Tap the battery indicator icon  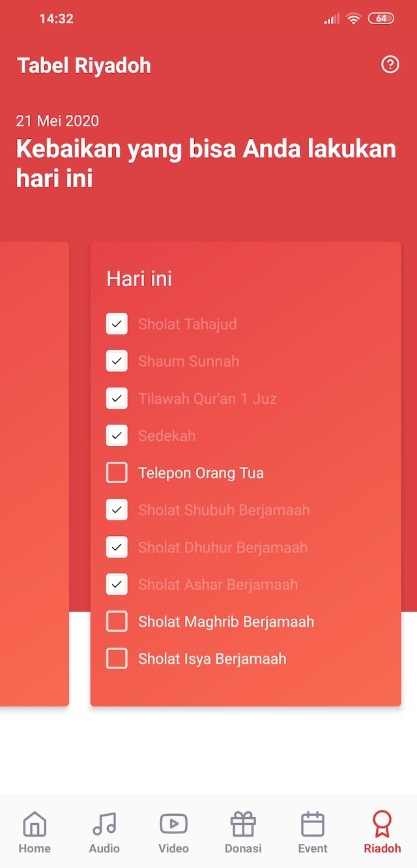[x=381, y=19]
